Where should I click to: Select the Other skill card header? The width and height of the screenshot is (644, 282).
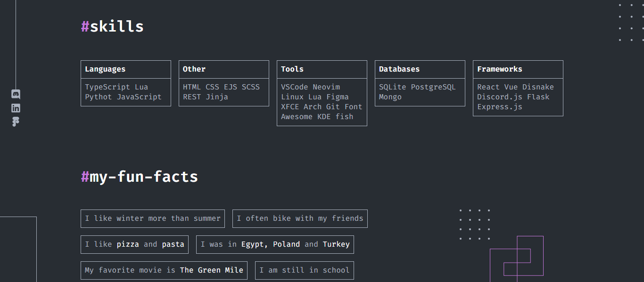coord(194,69)
